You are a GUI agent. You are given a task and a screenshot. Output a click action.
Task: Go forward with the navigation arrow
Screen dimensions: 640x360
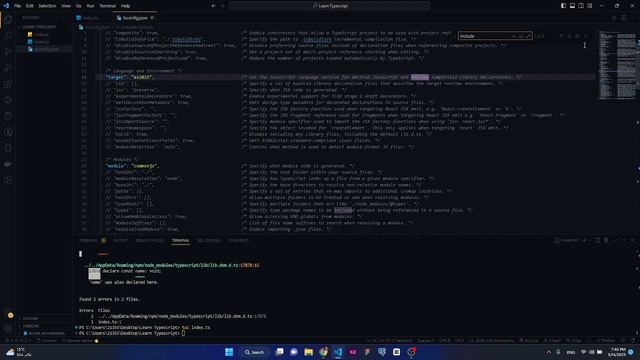point(223,6)
